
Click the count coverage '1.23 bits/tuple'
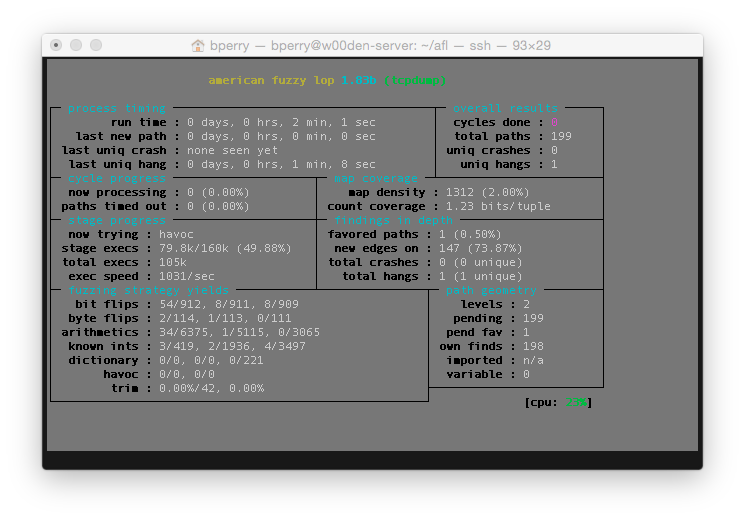(498, 206)
